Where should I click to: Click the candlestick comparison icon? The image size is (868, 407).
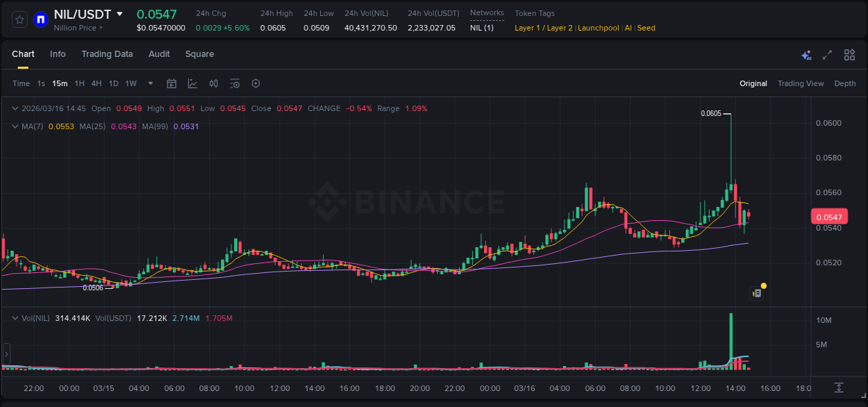coord(213,83)
